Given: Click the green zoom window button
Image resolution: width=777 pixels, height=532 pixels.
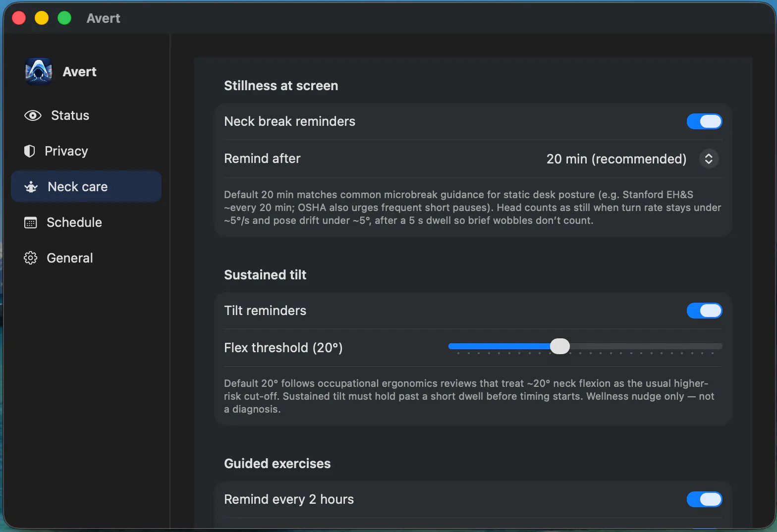Looking at the screenshot, I should 64,18.
